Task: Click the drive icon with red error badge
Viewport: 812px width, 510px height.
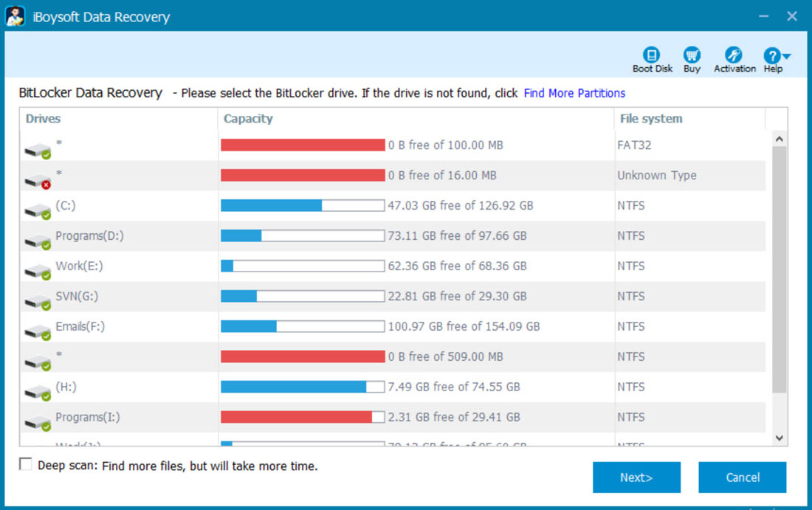Action: [x=38, y=179]
